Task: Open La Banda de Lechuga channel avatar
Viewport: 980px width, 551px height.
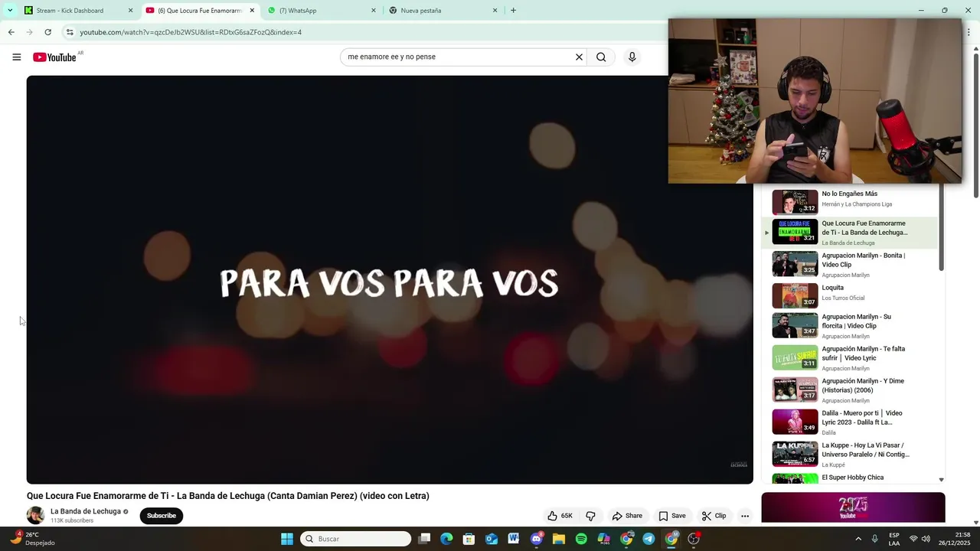Action: [x=36, y=515]
